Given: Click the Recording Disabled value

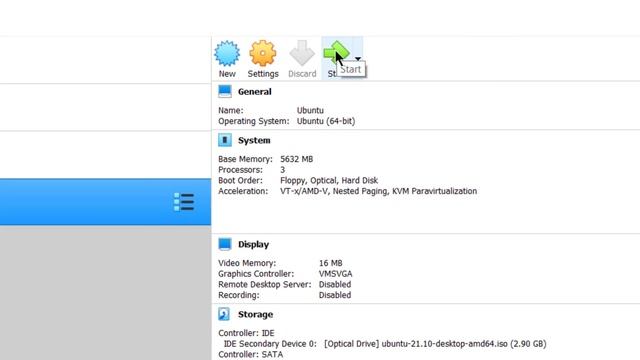Looking at the screenshot, I should pos(335,295).
